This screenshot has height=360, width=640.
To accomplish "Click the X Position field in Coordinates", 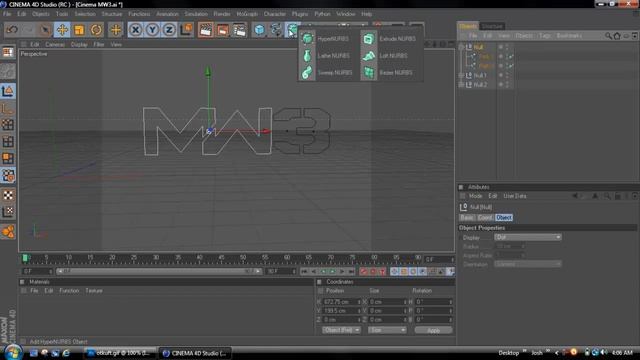I will tap(342, 302).
